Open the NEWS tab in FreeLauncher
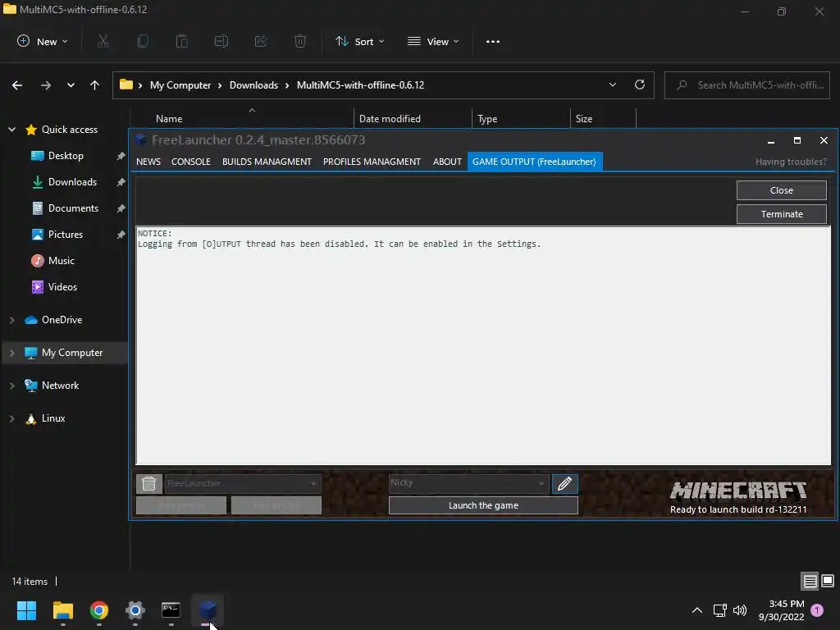 (148, 162)
